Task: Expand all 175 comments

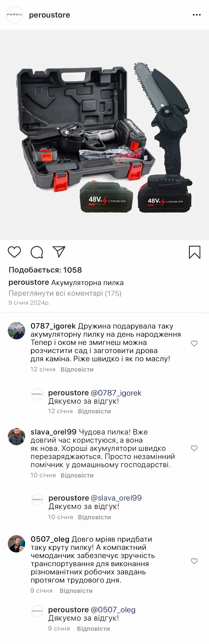Action: 65,293
